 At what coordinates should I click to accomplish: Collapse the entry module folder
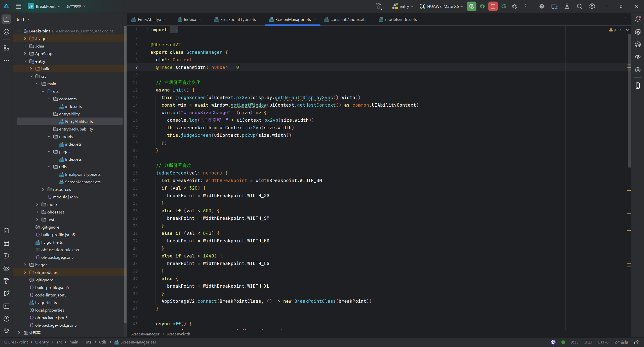(x=25, y=61)
